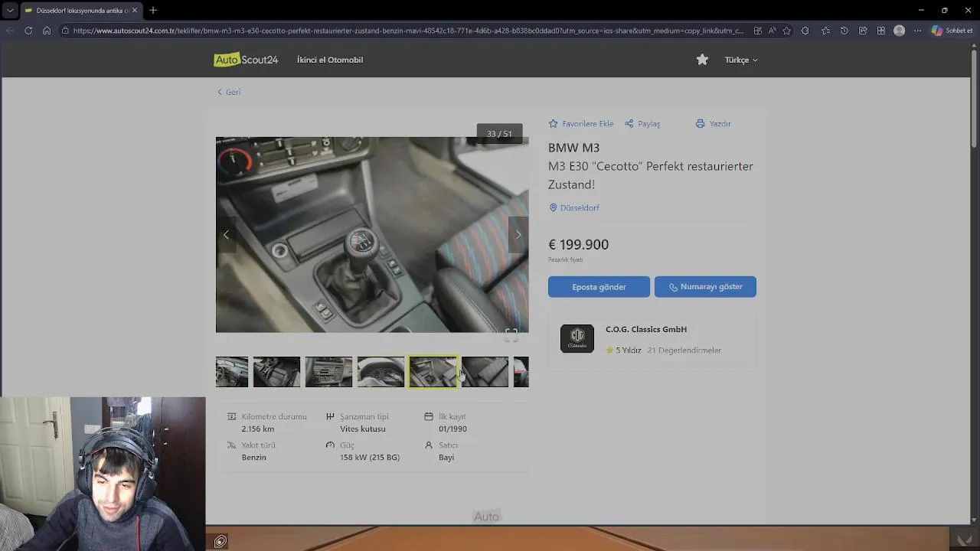Screen dimensions: 980x551
Task: Click Numarayı göster button
Action: (705, 287)
